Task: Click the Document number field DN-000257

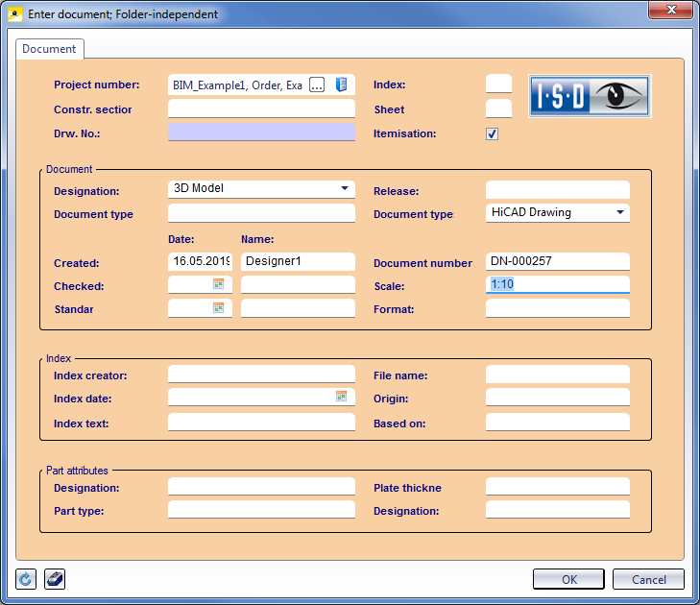Action: (x=557, y=262)
